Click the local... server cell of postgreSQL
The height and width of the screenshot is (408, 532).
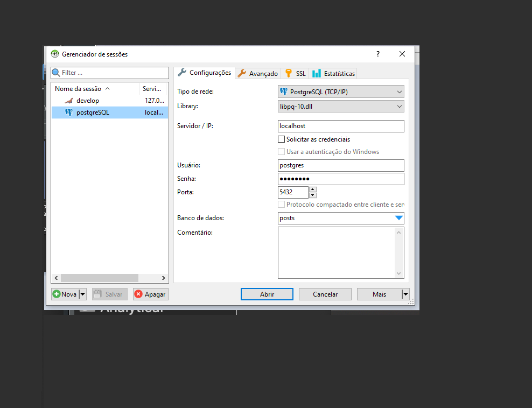pos(154,112)
